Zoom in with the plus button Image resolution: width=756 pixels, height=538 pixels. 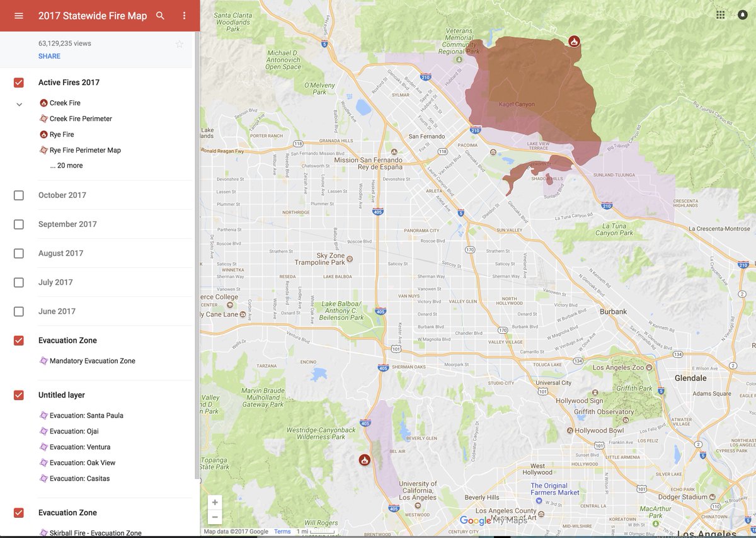215,503
